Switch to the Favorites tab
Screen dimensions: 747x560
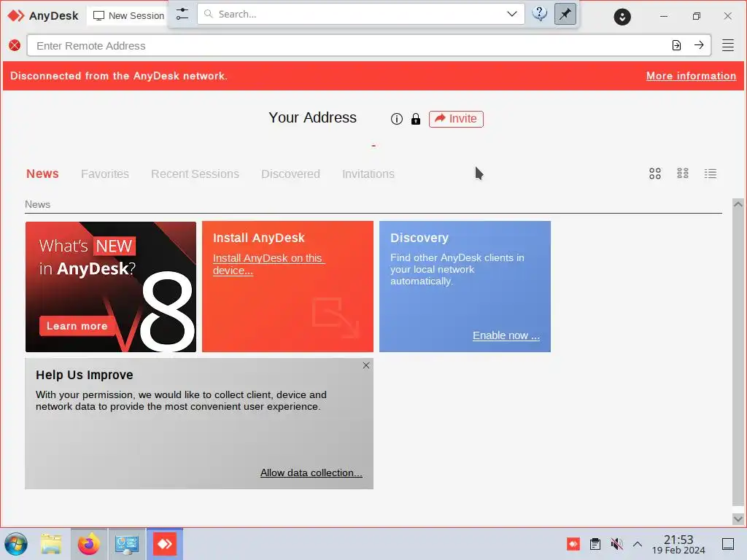click(x=105, y=174)
